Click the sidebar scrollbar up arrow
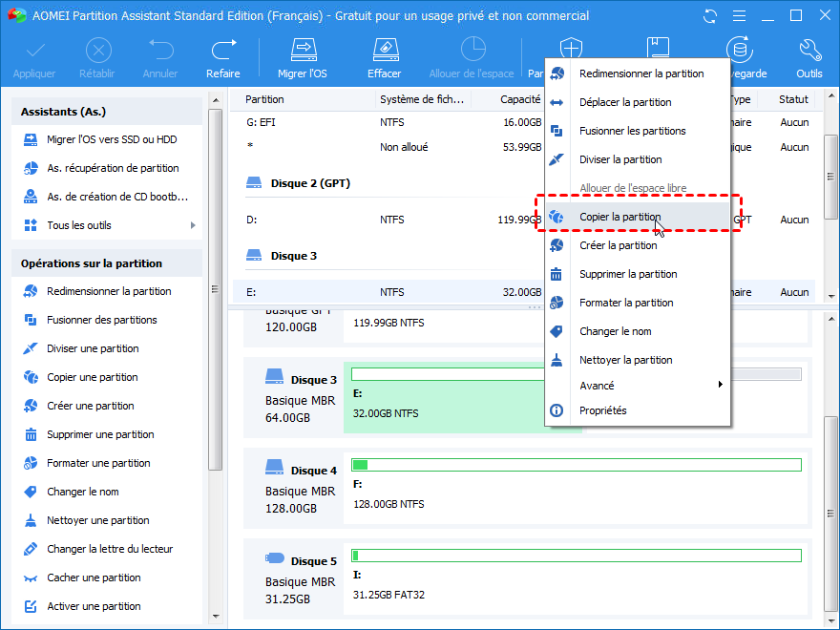Viewport: 840px width, 630px height. coord(216,100)
